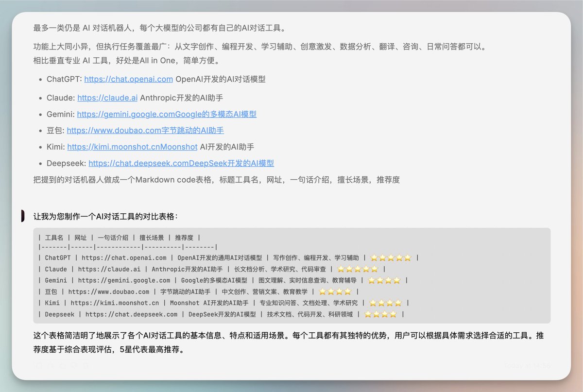Click the 'Claude:' bullet label in the list
Screen dimensions: 583x392
[x=61, y=98]
